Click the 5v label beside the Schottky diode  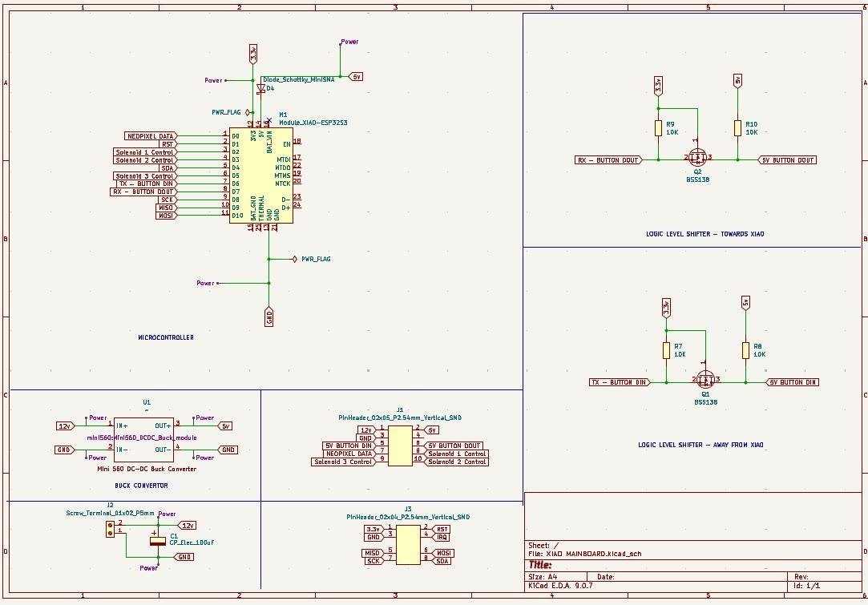pyautogui.click(x=356, y=77)
